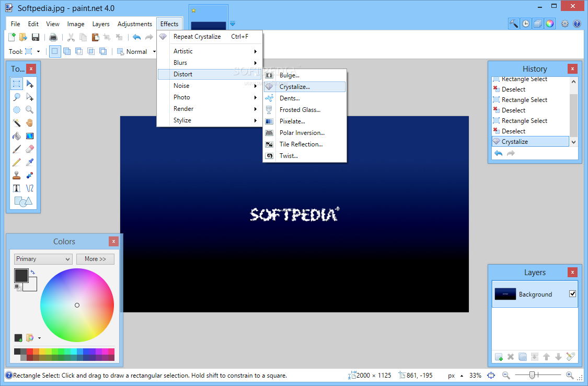Viewport: 588px width, 386px height.
Task: Select the Zoom tool
Action: click(x=30, y=110)
